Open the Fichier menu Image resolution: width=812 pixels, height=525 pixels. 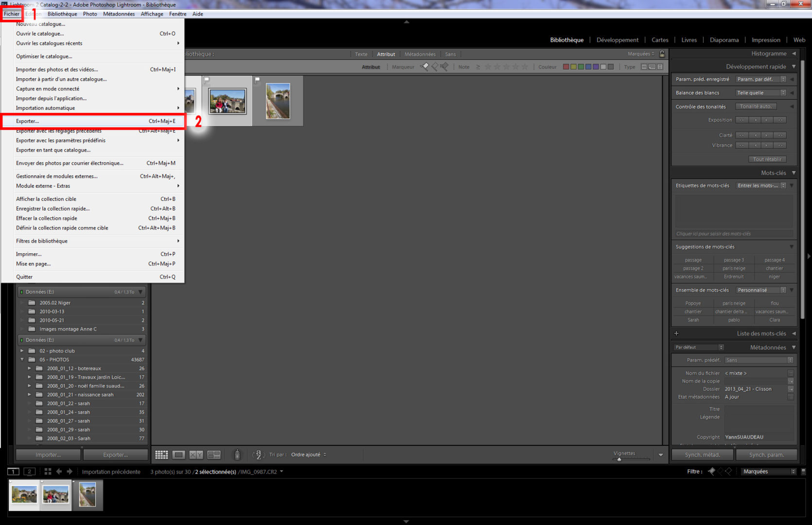tap(12, 14)
